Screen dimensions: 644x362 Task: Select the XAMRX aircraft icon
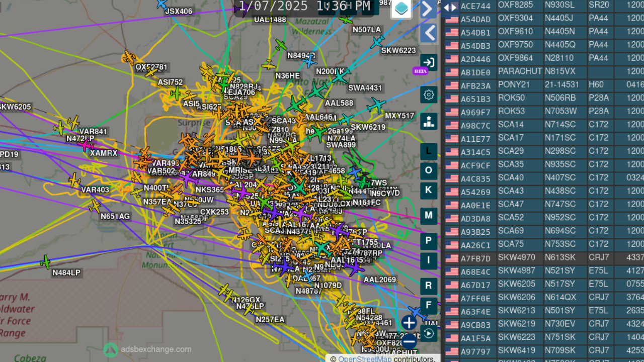point(85,145)
